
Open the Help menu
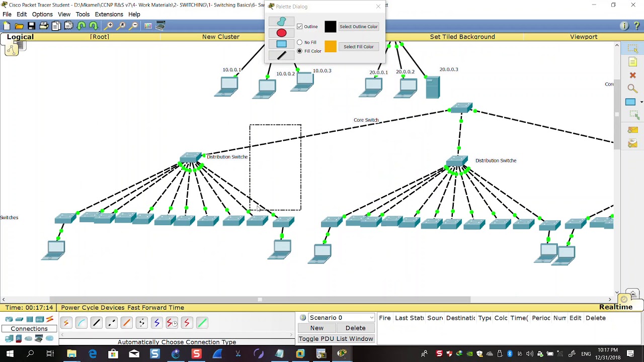coord(134,14)
